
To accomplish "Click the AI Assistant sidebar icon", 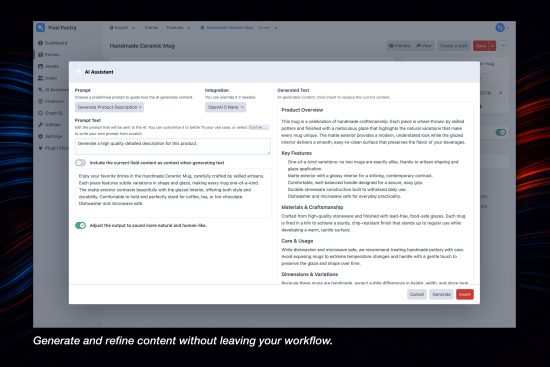I will [40, 89].
